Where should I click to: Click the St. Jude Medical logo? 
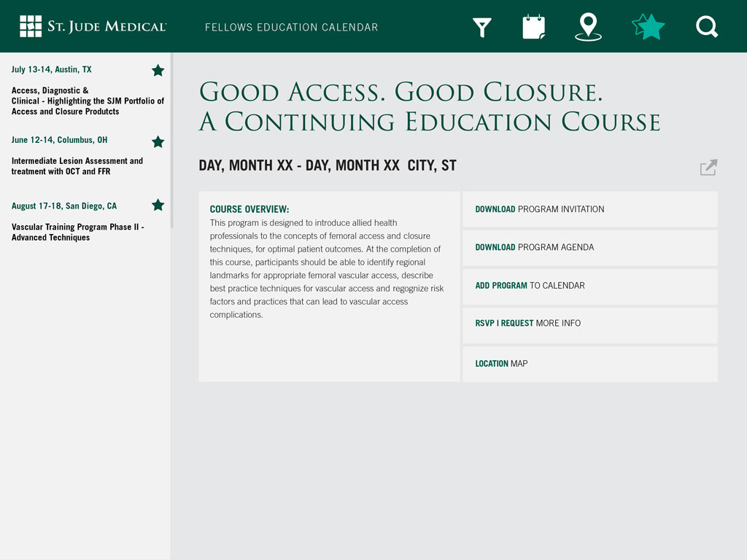pyautogui.click(x=93, y=26)
